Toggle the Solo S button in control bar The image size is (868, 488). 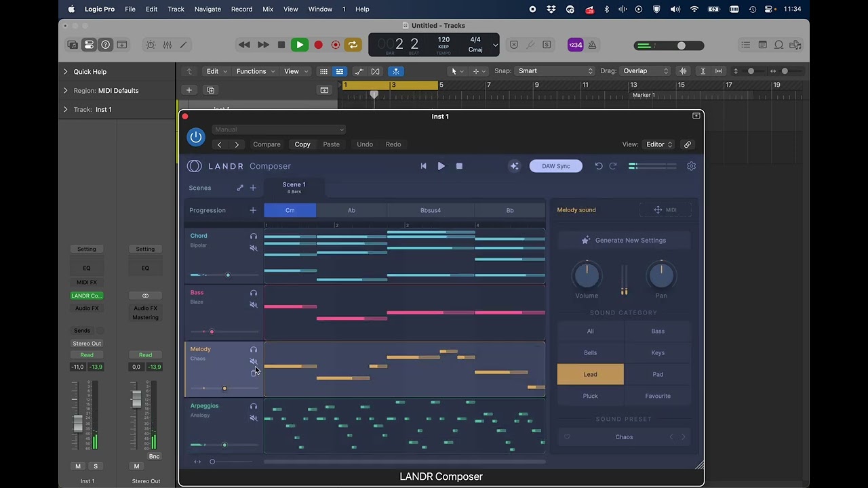coord(547,45)
